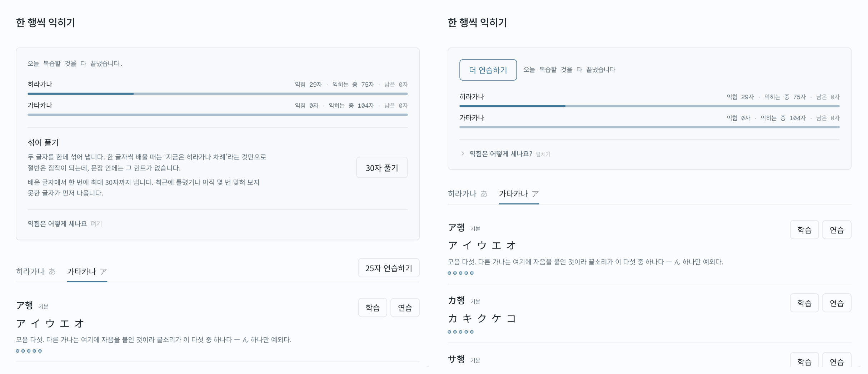Select 가타카나 ア tab in right panel
868x374 pixels.
click(519, 194)
